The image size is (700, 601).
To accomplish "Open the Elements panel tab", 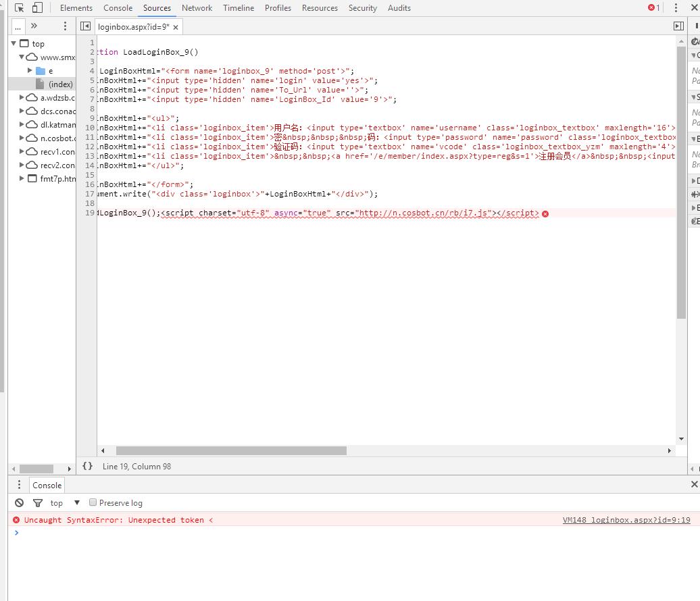I will coord(76,8).
